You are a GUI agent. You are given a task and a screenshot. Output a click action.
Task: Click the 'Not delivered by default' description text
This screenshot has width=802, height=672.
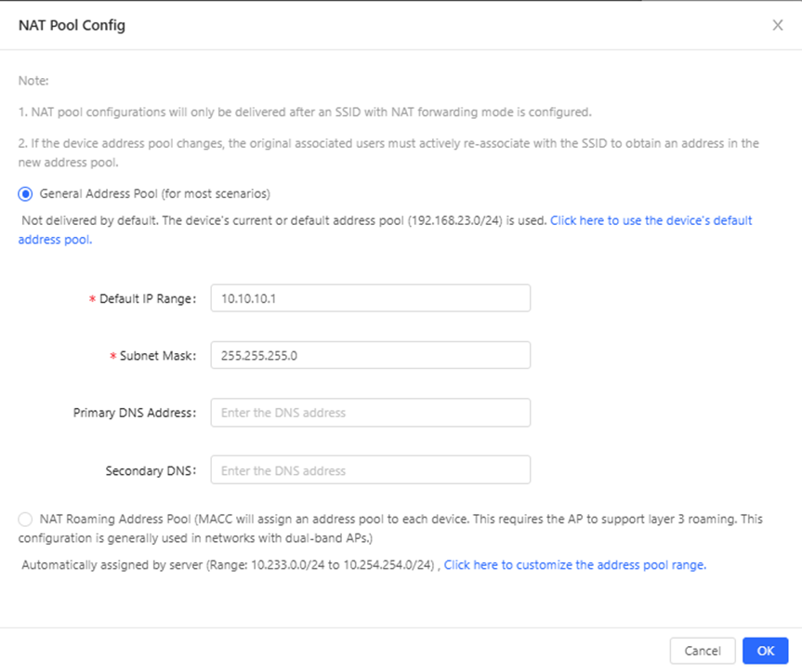tap(283, 220)
